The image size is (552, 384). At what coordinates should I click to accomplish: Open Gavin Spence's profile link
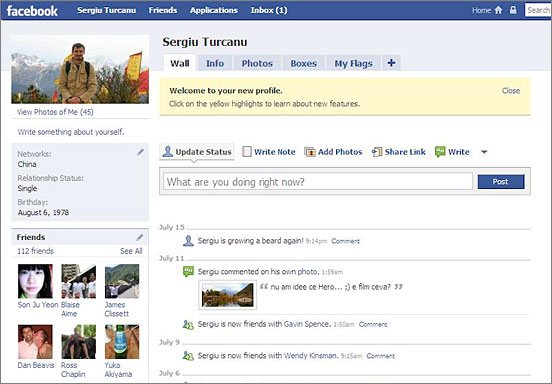coord(307,324)
